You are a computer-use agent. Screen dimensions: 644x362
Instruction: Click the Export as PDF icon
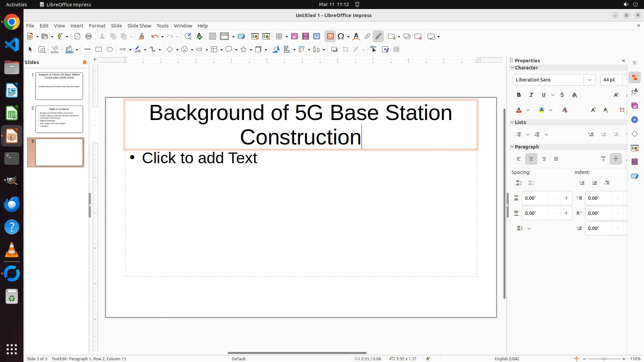[x=77, y=37]
